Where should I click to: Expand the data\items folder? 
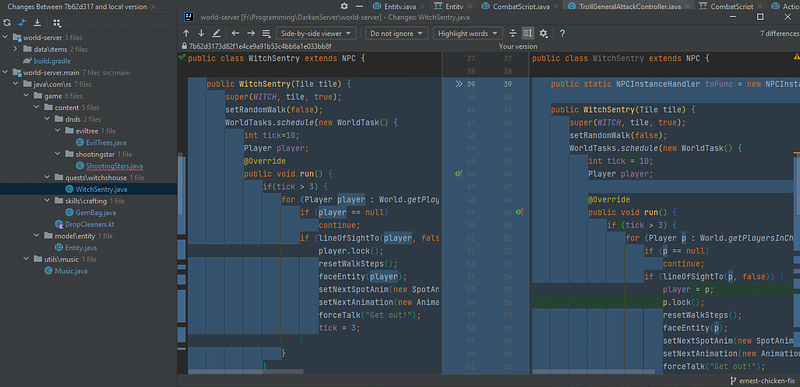click(x=15, y=49)
